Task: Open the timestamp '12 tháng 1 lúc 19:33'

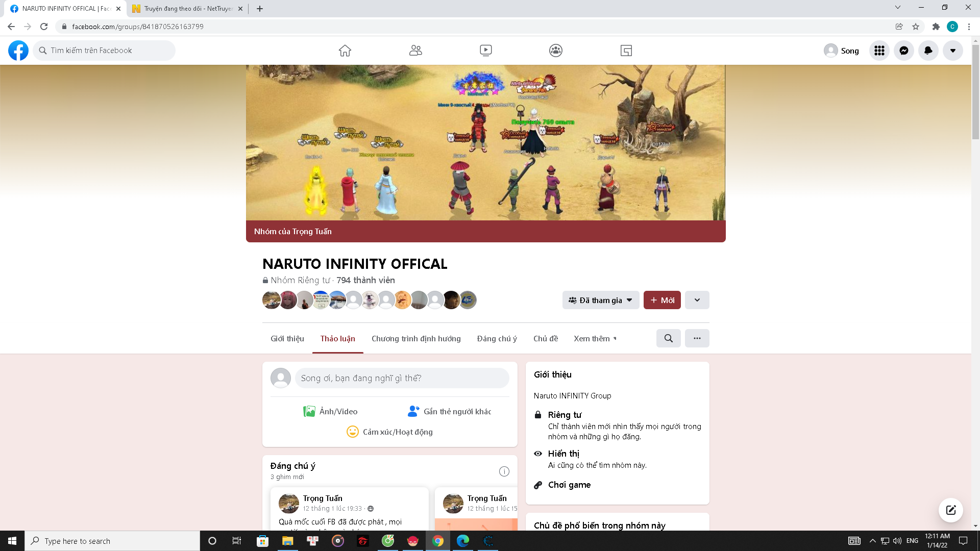Action: click(x=332, y=509)
